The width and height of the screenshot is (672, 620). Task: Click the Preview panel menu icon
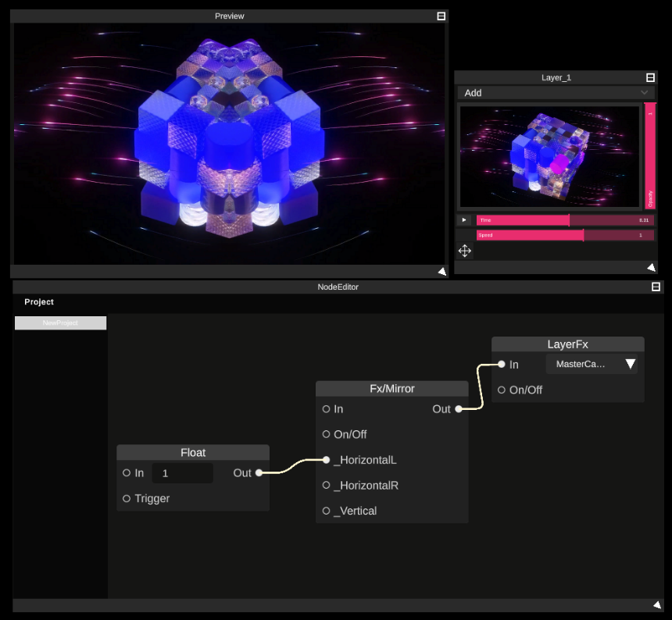441,15
